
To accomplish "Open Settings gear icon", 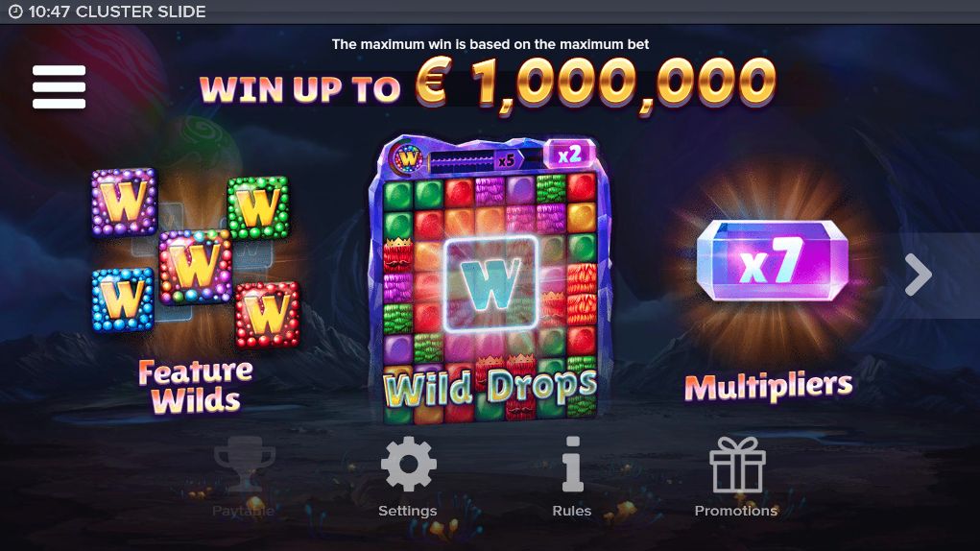I will 408,465.
